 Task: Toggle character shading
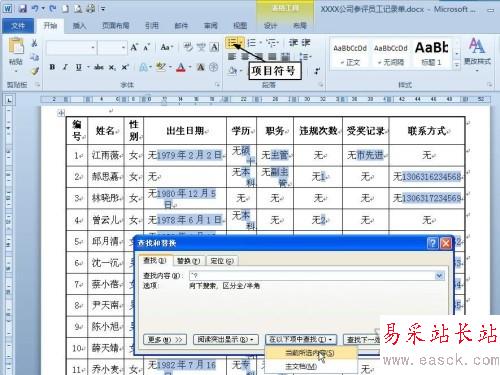201,67
